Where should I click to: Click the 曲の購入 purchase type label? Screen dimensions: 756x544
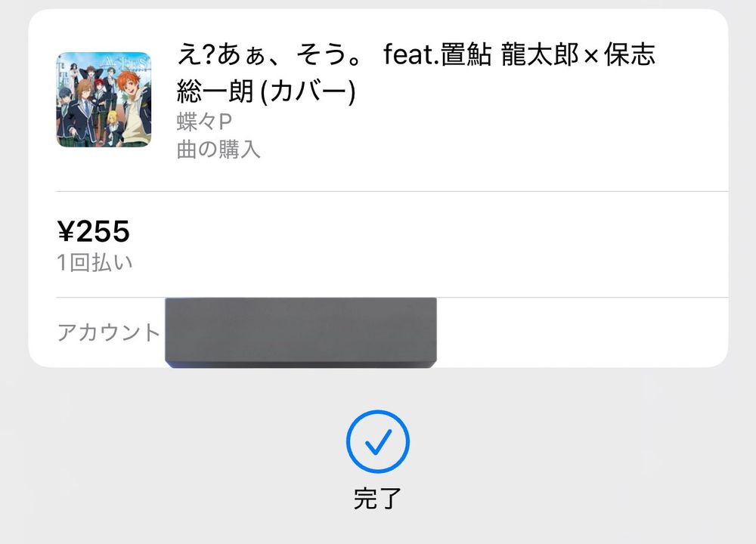[218, 150]
